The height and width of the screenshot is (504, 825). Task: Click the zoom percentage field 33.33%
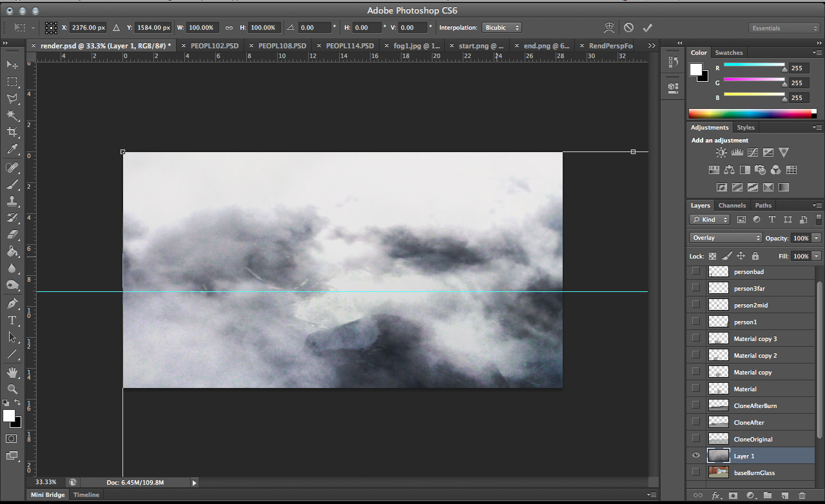click(46, 482)
